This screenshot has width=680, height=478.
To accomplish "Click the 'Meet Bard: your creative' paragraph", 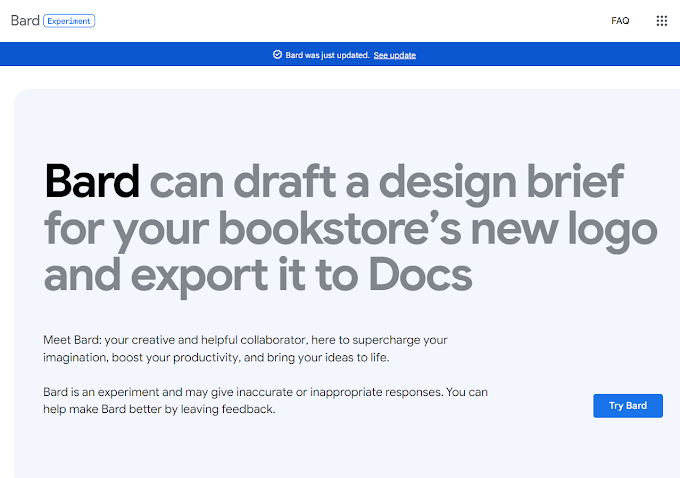I will click(245, 348).
